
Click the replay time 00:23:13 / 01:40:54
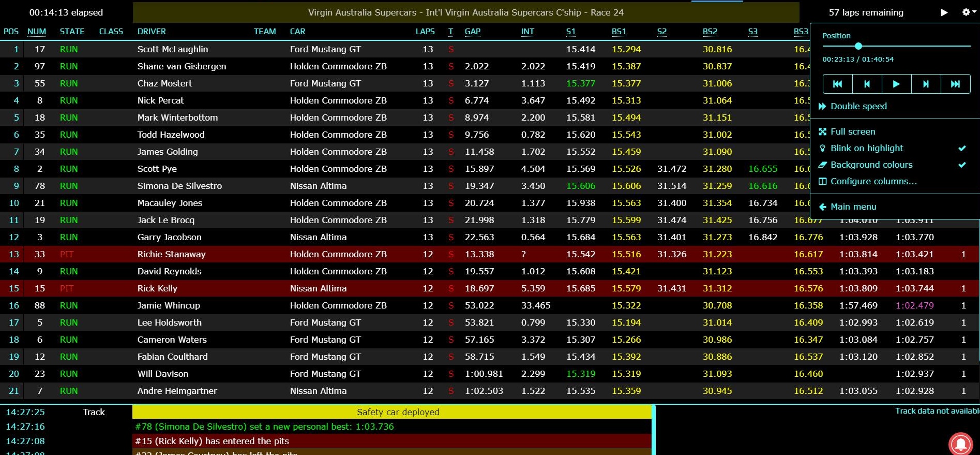click(x=858, y=59)
